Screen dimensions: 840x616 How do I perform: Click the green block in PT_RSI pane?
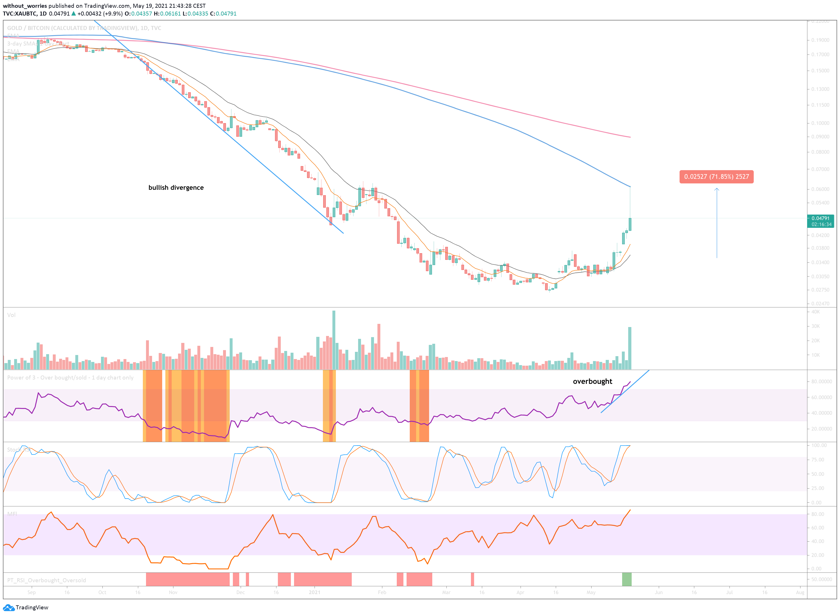(627, 579)
